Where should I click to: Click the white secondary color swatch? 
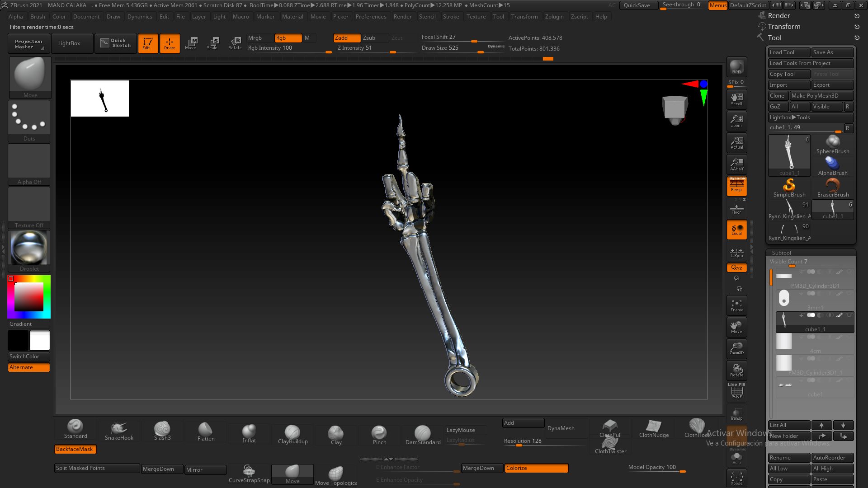[40, 340]
